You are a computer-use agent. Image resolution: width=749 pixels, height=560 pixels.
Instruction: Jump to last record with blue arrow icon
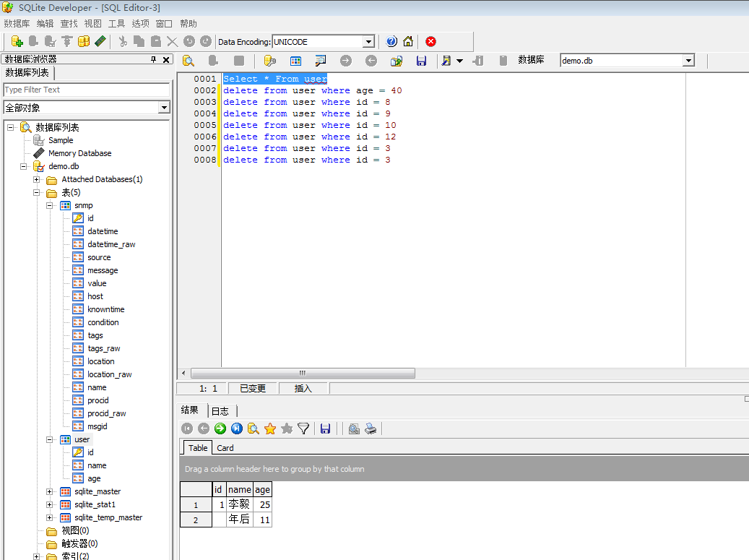236,428
